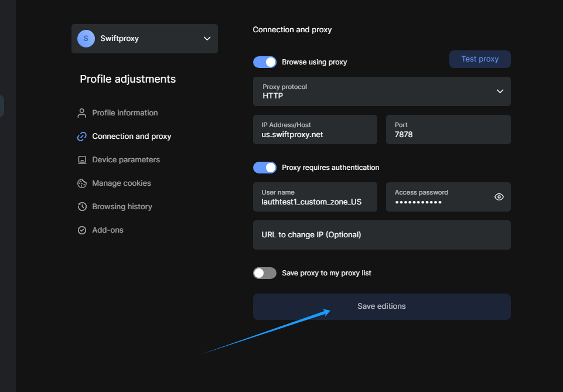Image resolution: width=563 pixels, height=392 pixels.
Task: Click the Connection and proxy link icon
Action: coord(82,137)
